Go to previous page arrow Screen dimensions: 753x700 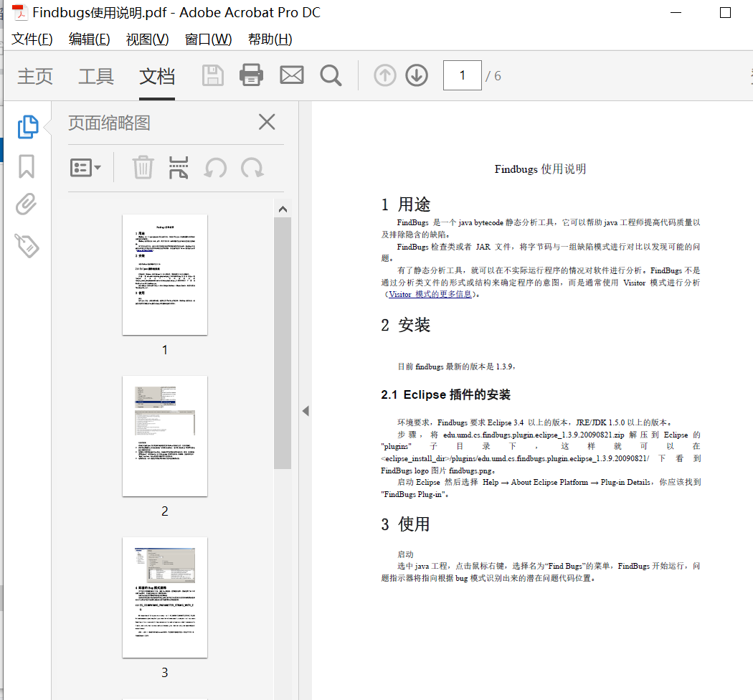384,75
